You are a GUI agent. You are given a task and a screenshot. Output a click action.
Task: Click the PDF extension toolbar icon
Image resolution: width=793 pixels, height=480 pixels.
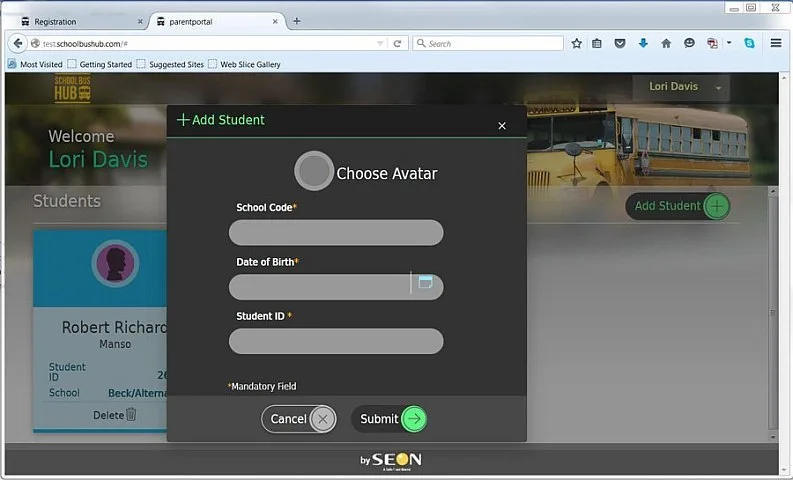pos(713,43)
